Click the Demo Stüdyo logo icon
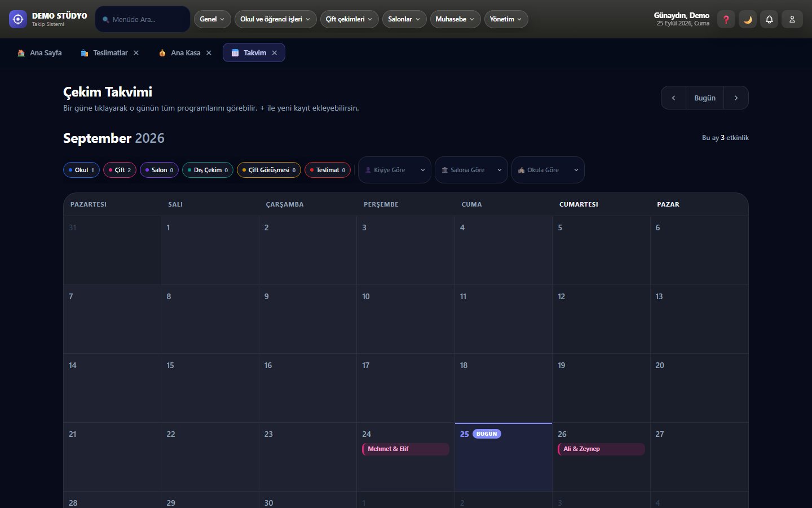Viewport: 812px width, 508px height. pyautogui.click(x=18, y=19)
